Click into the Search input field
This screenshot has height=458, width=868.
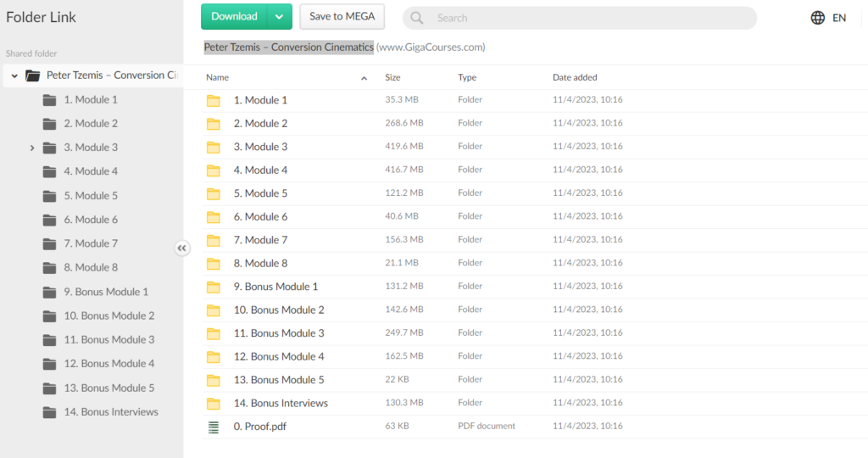(x=585, y=18)
